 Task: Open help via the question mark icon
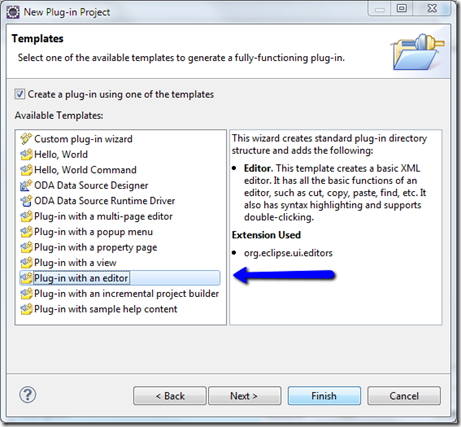28,395
